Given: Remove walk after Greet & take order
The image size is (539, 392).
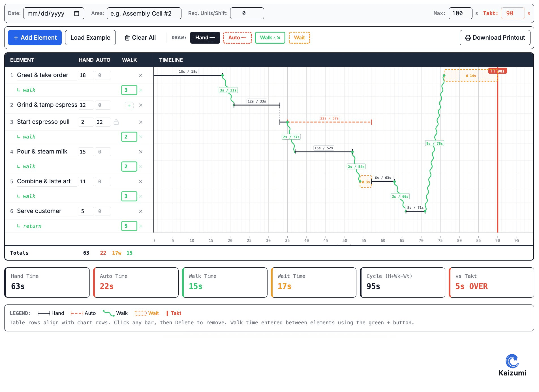Looking at the screenshot, I should (x=141, y=90).
